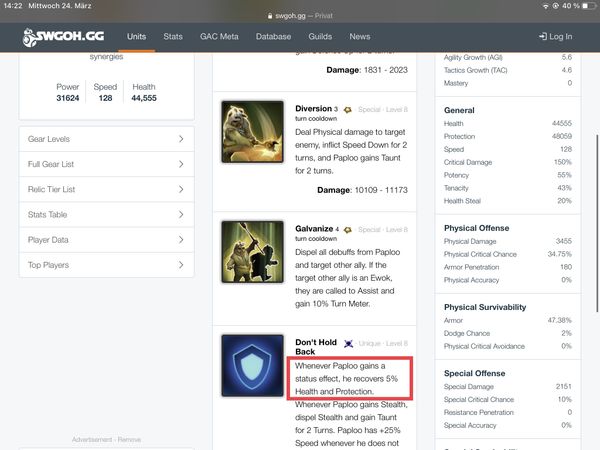Click the Protection stat row
Viewport: 600px width, 450px height.
[508, 136]
